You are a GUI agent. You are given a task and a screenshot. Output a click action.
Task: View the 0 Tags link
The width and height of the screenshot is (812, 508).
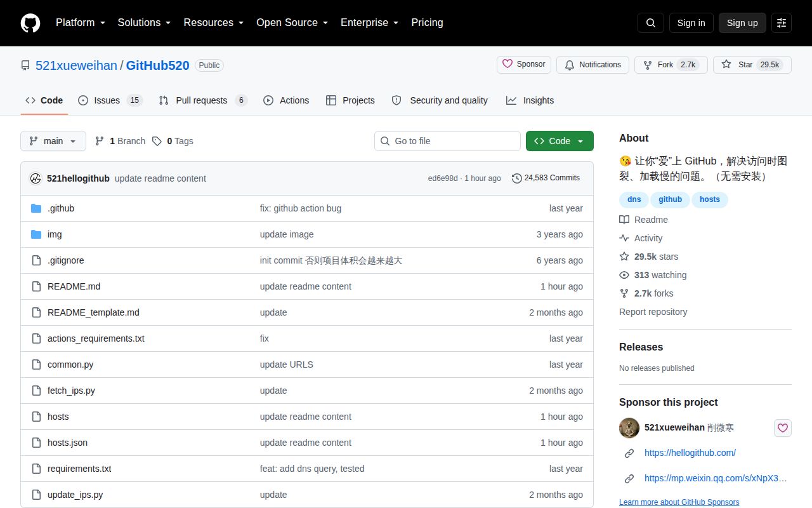[x=173, y=141]
